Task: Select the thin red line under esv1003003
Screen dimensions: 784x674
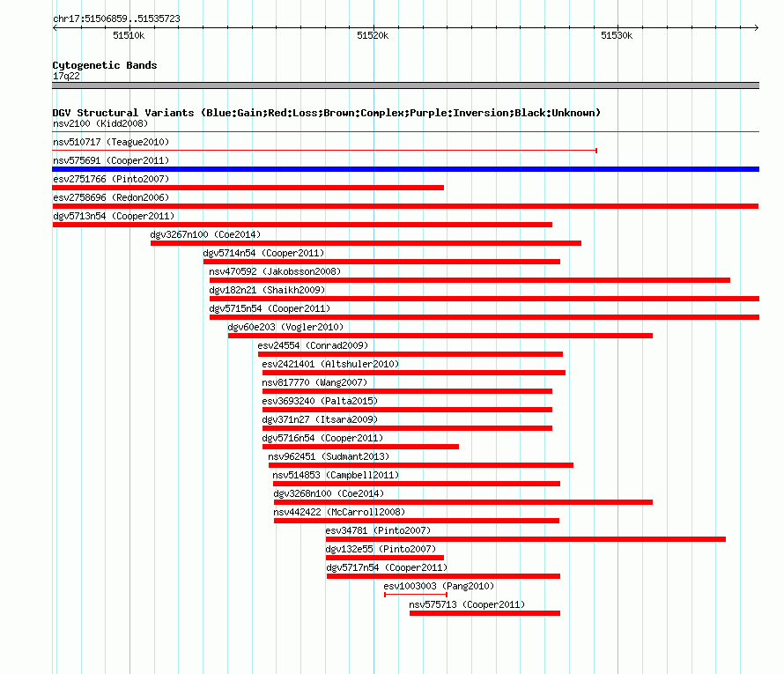Action: [x=416, y=595]
